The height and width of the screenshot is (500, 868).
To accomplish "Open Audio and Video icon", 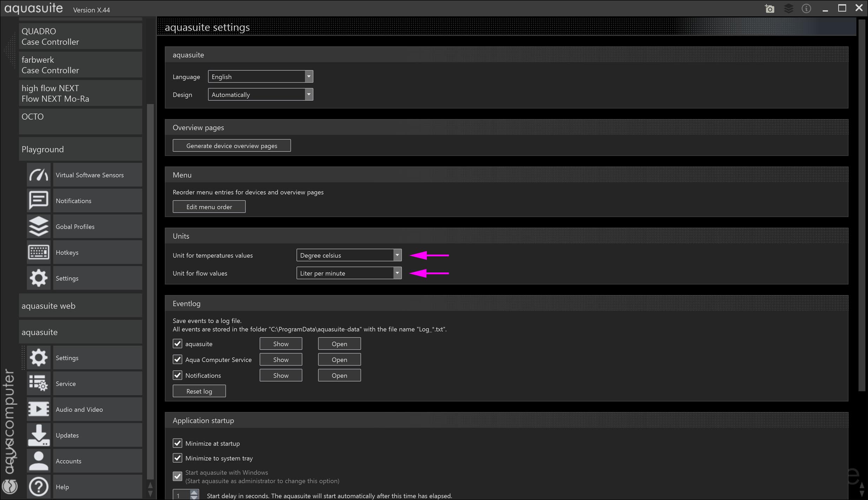I will coord(38,409).
